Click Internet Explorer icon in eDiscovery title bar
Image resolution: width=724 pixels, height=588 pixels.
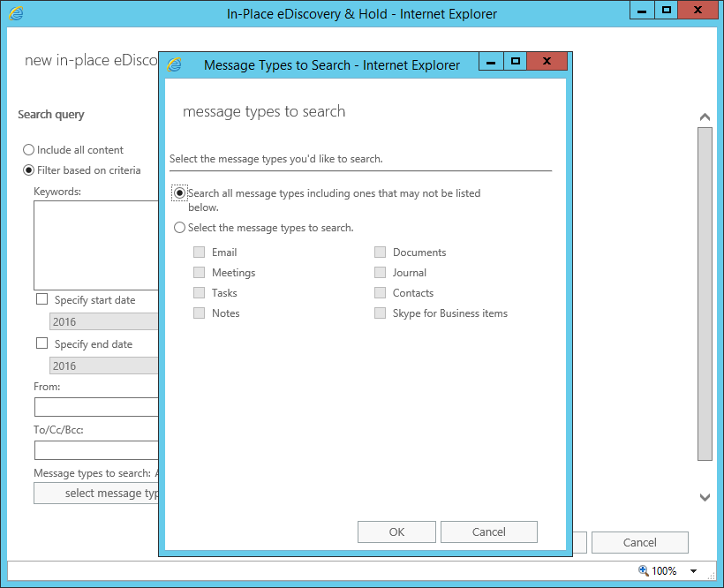(x=16, y=13)
